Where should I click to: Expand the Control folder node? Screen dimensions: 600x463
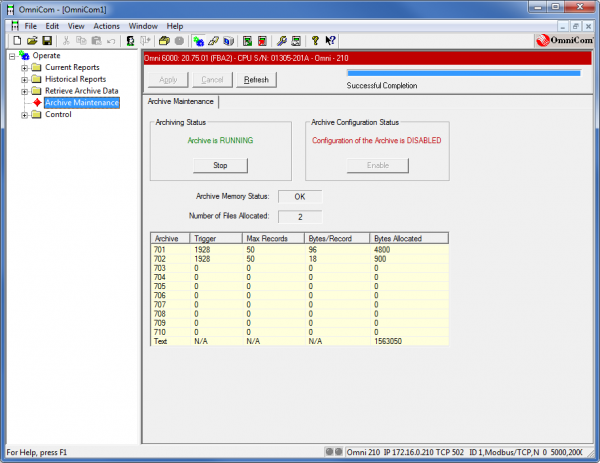pos(24,114)
